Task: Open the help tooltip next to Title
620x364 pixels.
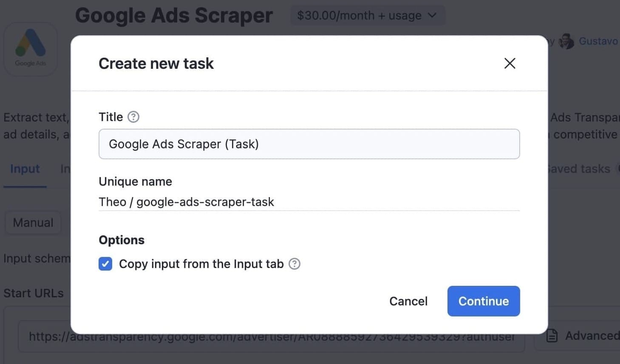Action: pos(133,117)
